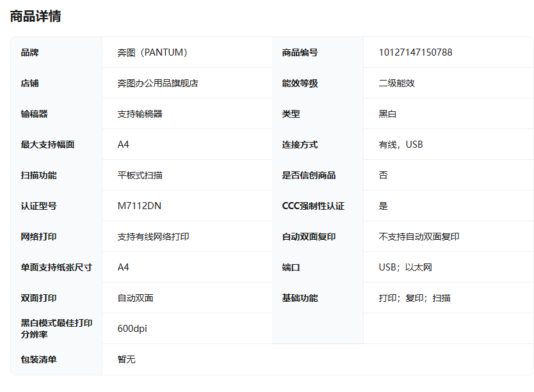Select the 商品编号 label
This screenshot has width=534, height=392.
pyautogui.click(x=300, y=52)
